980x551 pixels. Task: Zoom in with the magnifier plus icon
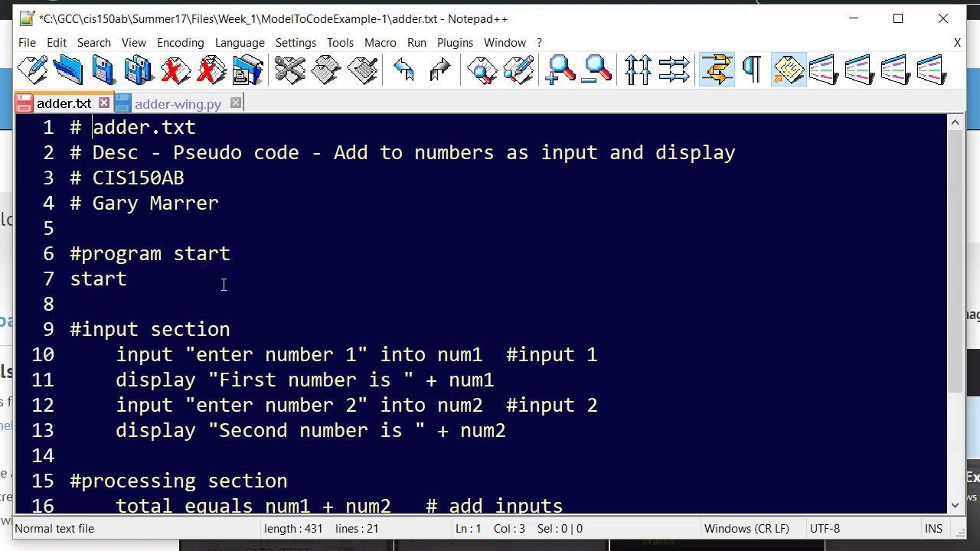coord(560,70)
